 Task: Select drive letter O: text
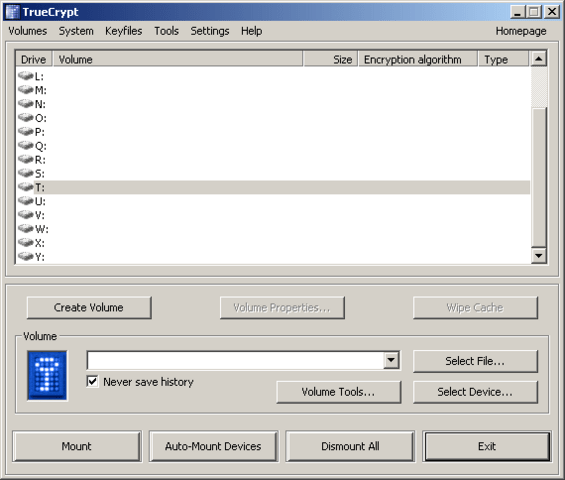40,118
